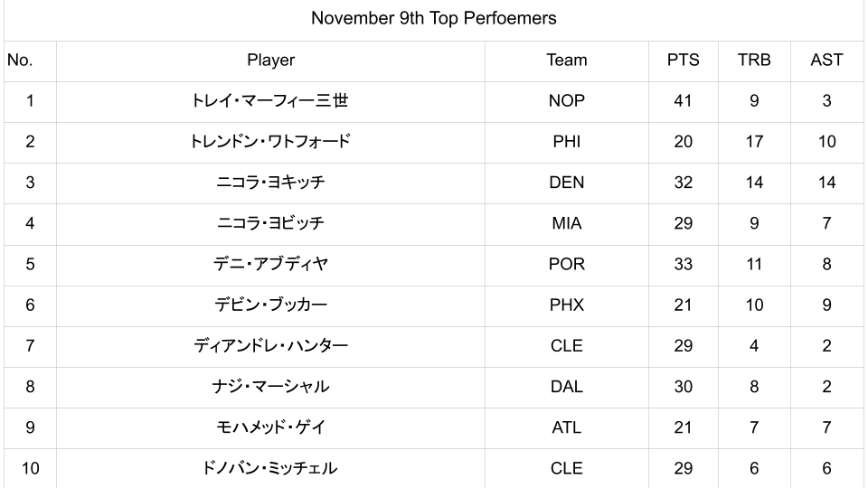868x488 pixels.
Task: Select the 'Player' column header
Action: coord(270,61)
